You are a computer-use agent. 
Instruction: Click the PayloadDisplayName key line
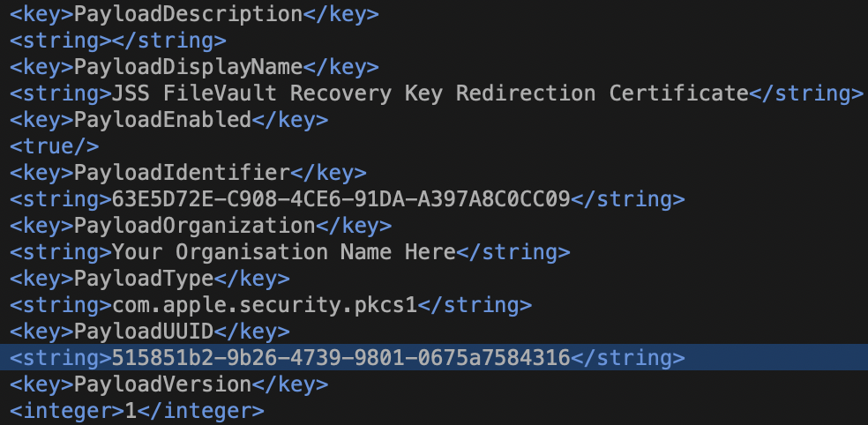[194, 67]
